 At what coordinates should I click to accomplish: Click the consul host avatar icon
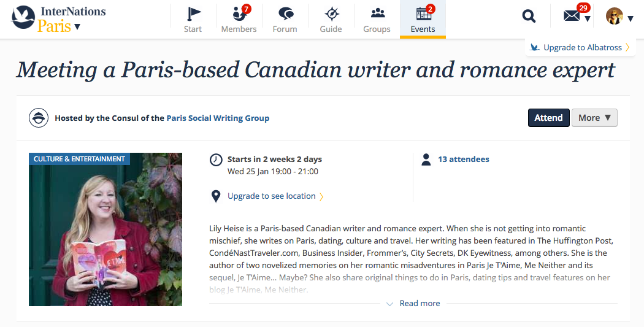pyautogui.click(x=39, y=118)
